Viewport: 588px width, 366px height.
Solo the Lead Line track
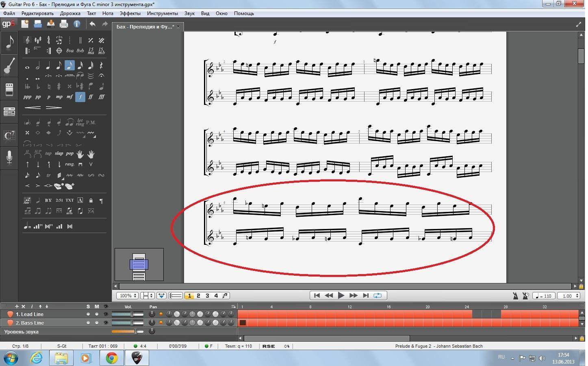(88, 314)
